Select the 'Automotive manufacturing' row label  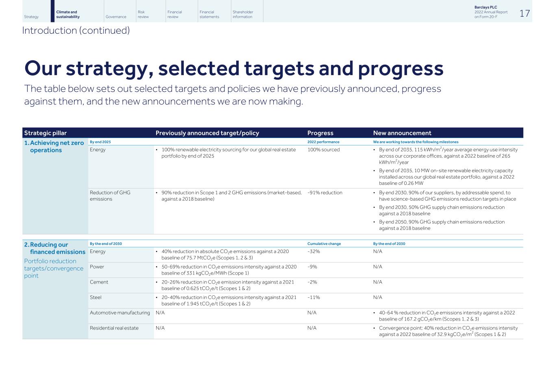tap(120, 313)
